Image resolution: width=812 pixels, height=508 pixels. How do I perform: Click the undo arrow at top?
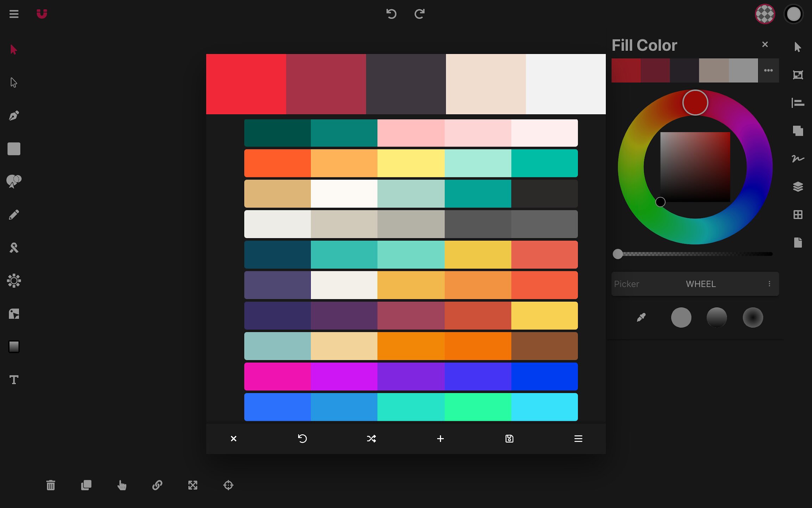(x=391, y=14)
